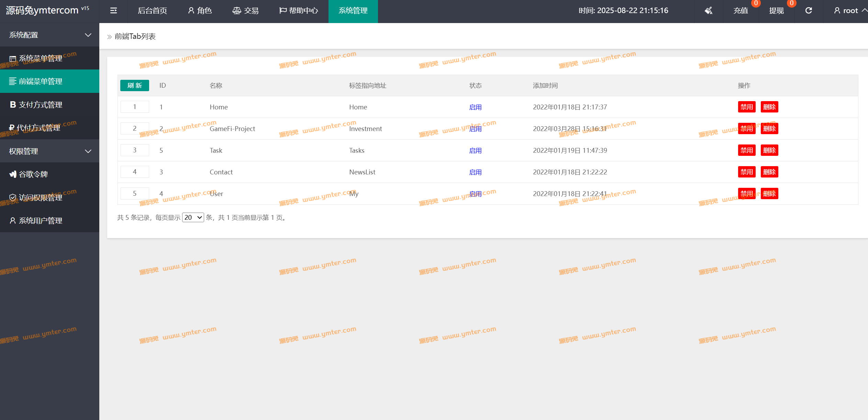Click the 源码兔ymtercom logo title
The image size is (868, 420).
pyautogui.click(x=47, y=10)
